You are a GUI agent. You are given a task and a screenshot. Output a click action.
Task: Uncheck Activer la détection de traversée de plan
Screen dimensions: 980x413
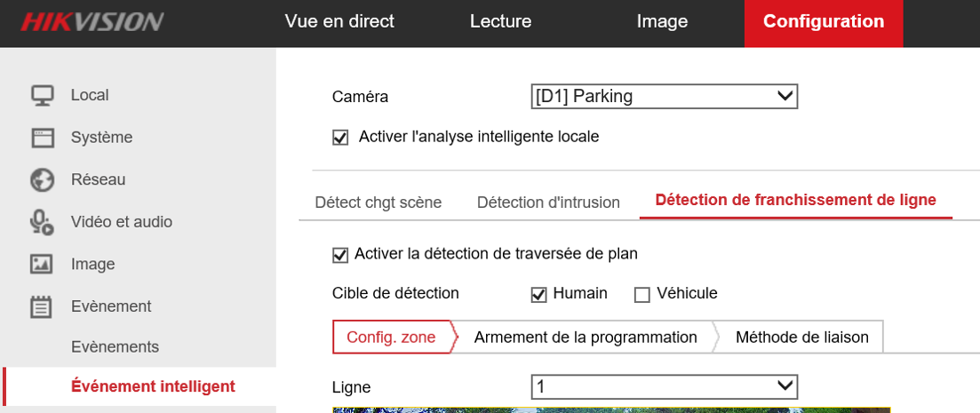tap(340, 255)
